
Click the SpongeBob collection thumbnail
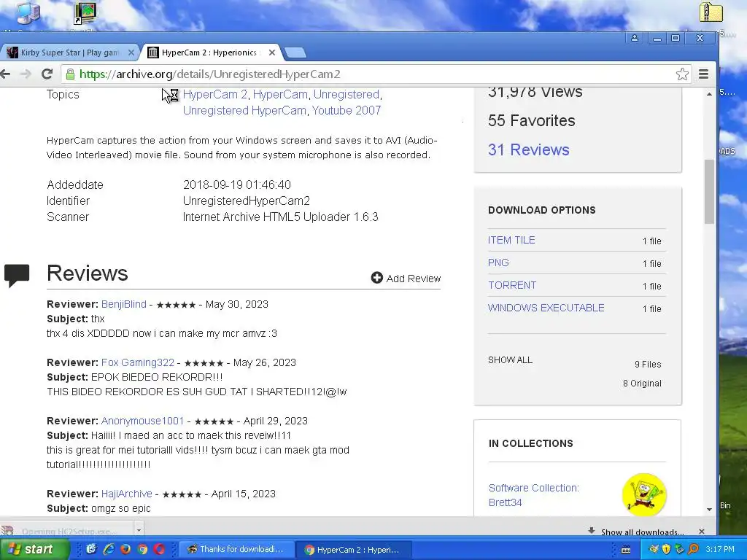(644, 495)
